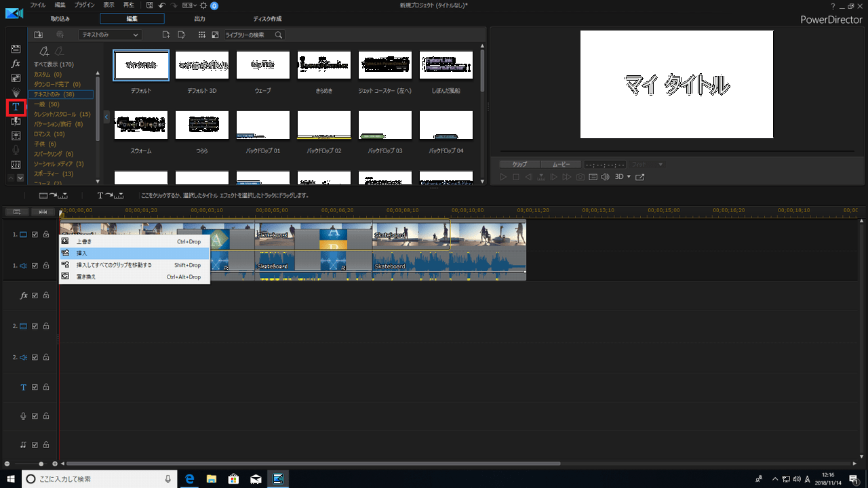Click the add title to track icon
Image resolution: width=868 pixels, height=488 pixels.
pos(110,195)
